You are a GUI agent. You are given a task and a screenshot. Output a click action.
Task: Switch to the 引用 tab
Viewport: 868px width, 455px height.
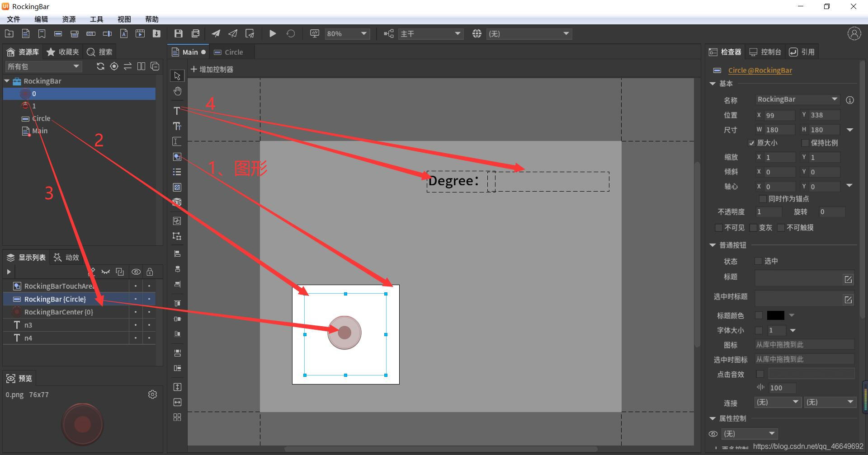[x=802, y=52]
